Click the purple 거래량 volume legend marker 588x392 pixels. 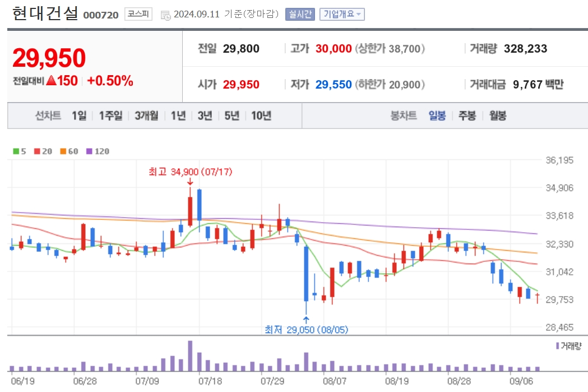[x=558, y=345]
